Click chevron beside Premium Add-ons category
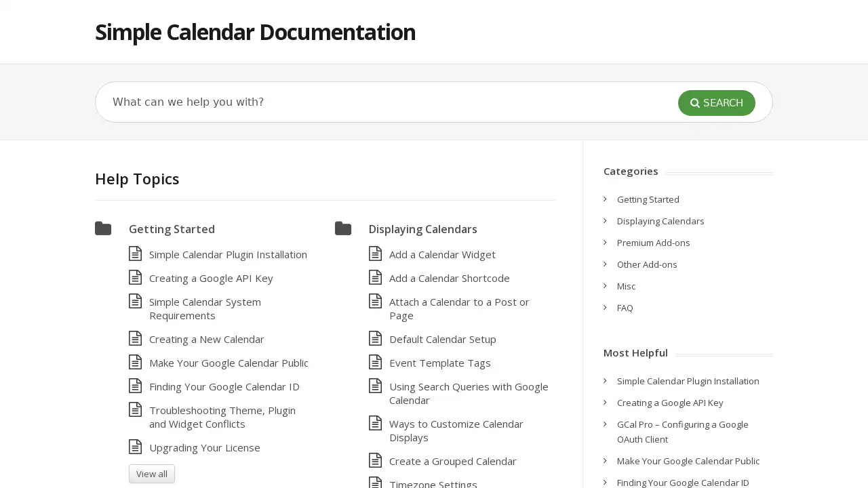 (x=605, y=242)
